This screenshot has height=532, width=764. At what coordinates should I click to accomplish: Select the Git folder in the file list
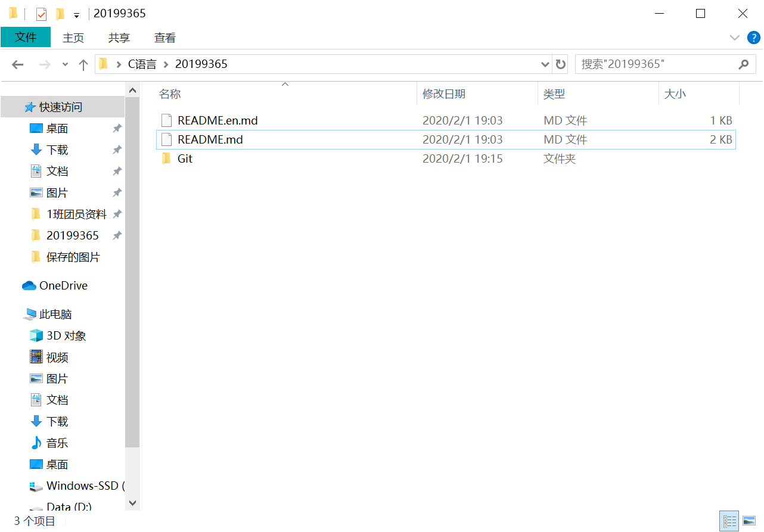point(446,158)
